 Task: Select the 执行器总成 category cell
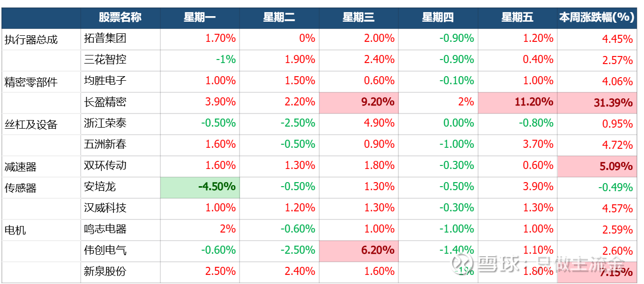(31, 39)
